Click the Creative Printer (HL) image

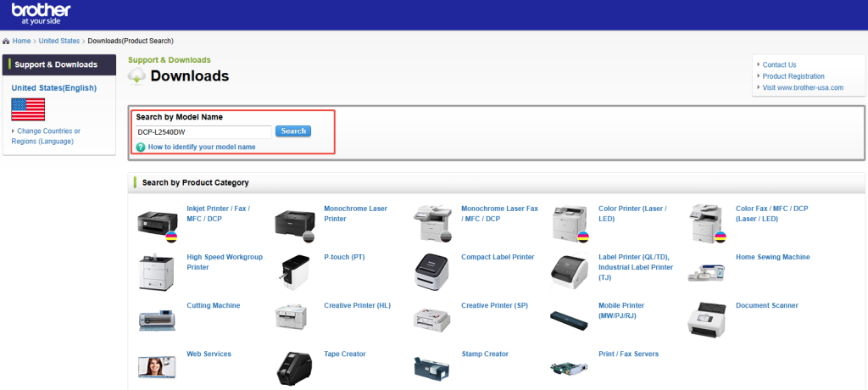[292, 317]
